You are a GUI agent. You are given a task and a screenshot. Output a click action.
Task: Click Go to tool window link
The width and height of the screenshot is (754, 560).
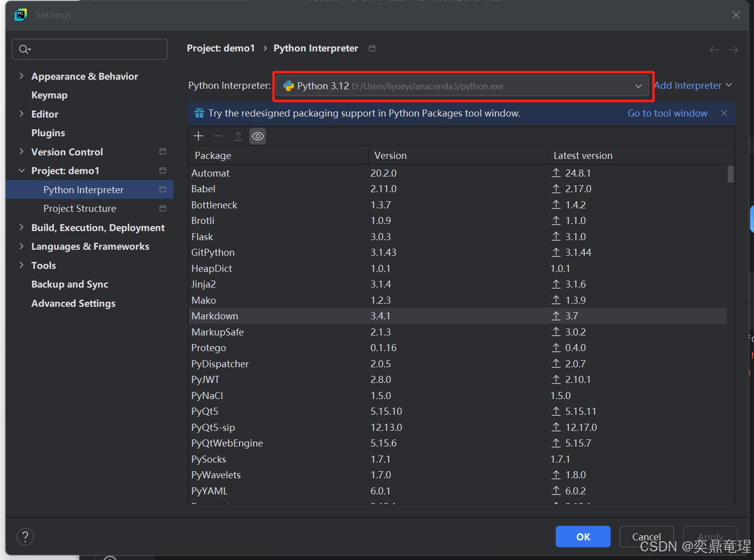coord(667,113)
